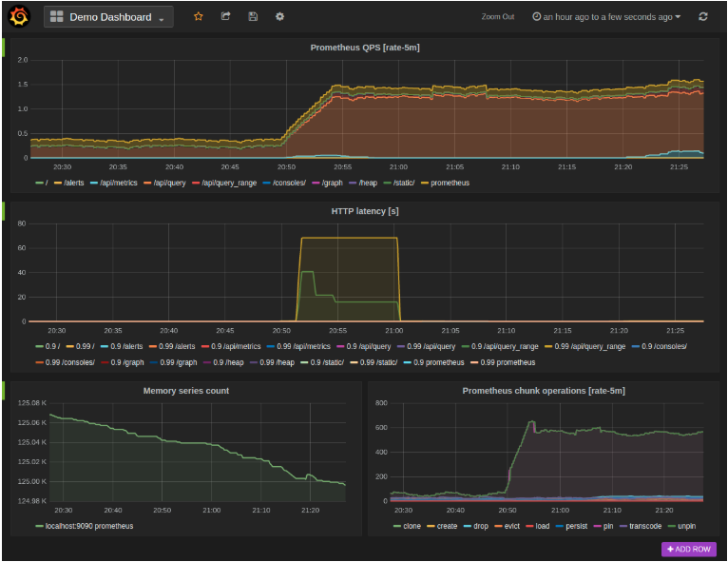Save the dashboard using the disk icon
This screenshot has height=562, width=728.
click(x=252, y=17)
